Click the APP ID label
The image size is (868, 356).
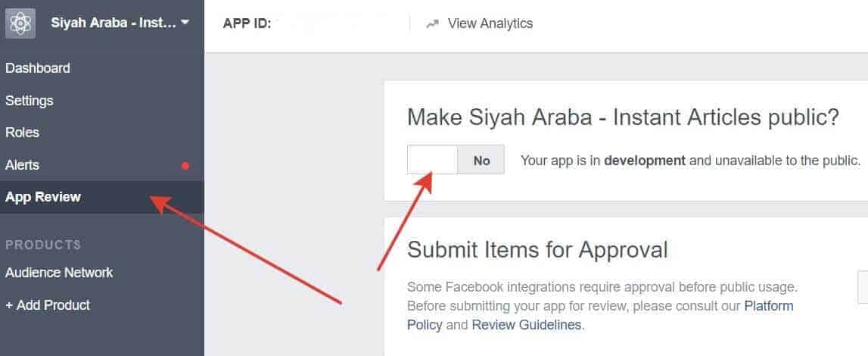click(247, 23)
